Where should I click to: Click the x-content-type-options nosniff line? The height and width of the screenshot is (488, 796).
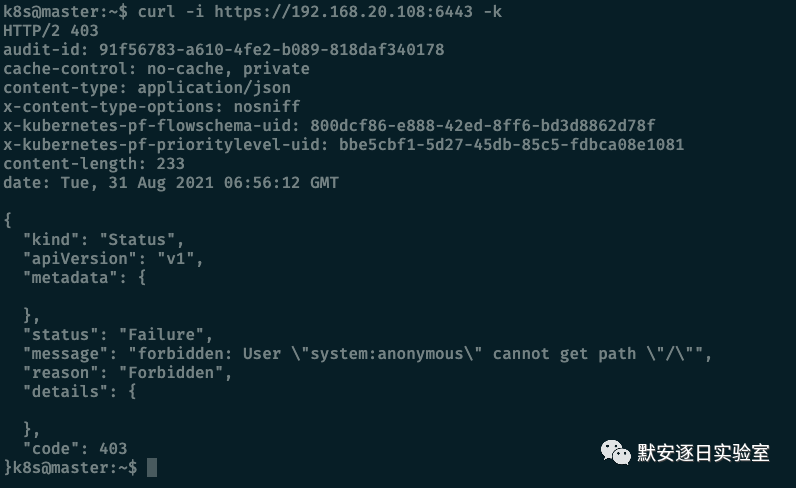pyautogui.click(x=152, y=107)
